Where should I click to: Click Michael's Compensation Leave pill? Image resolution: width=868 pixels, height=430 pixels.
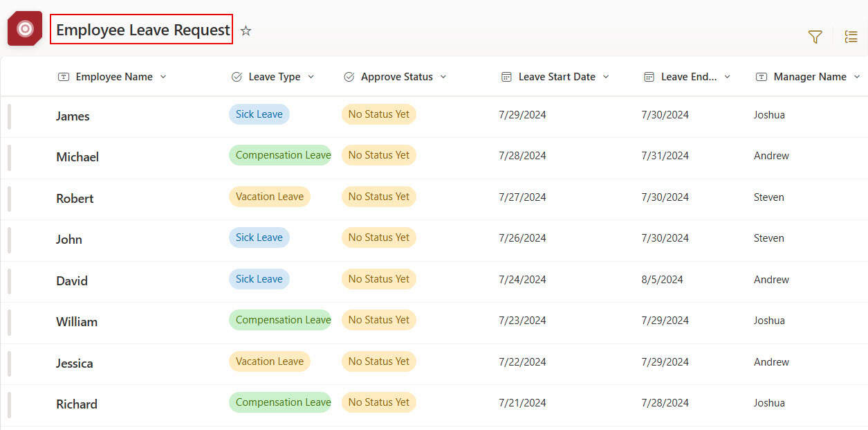coord(280,155)
